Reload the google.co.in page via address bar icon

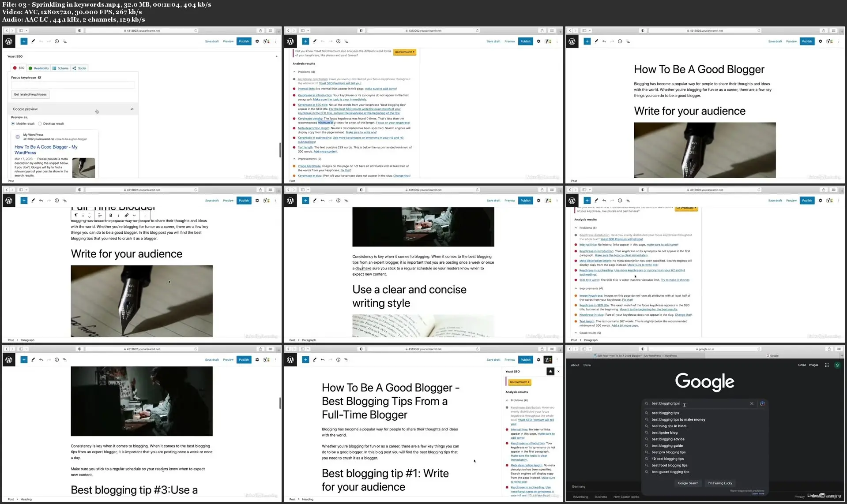(759, 349)
